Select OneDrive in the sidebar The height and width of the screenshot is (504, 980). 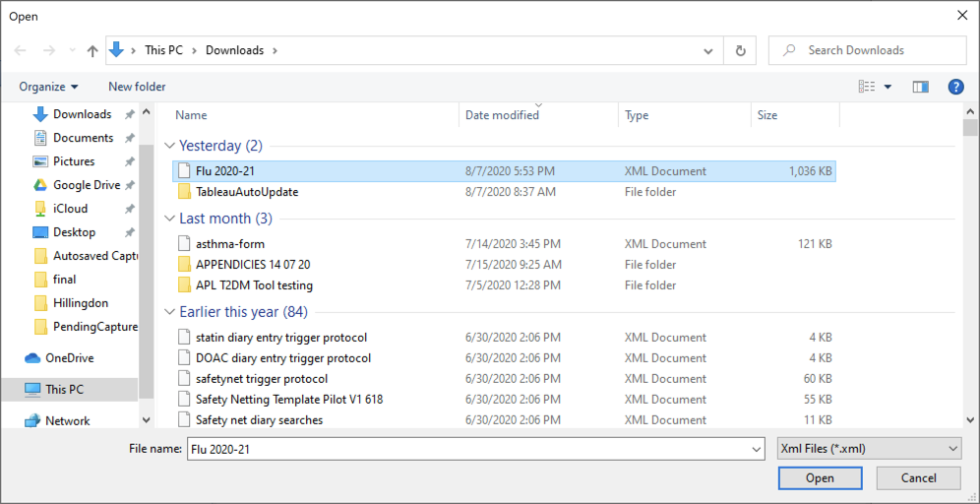[69, 358]
